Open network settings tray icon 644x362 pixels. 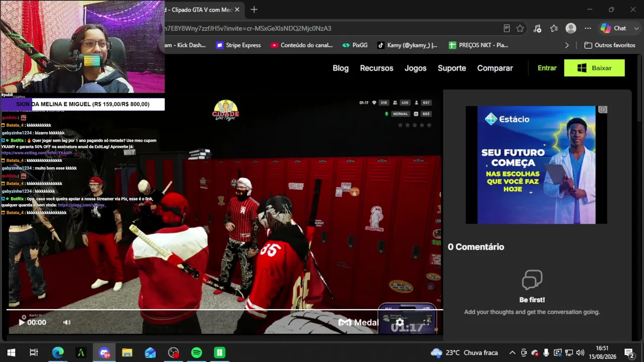click(x=569, y=353)
